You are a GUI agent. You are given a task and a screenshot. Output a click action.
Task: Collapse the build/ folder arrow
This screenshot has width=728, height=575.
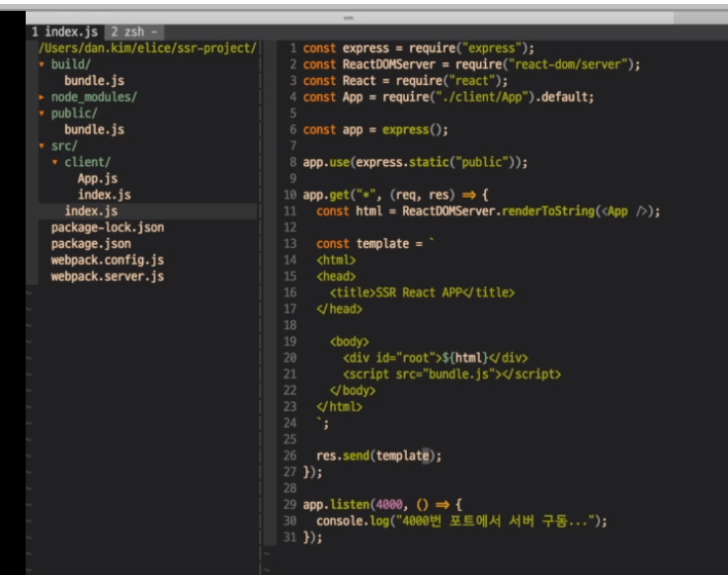41,64
